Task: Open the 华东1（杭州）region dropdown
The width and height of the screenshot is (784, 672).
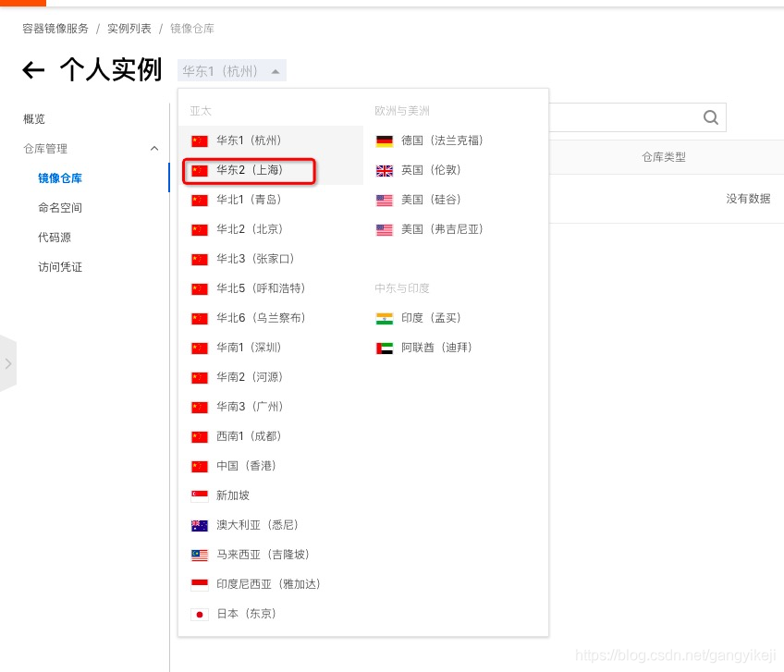Action: [231, 70]
